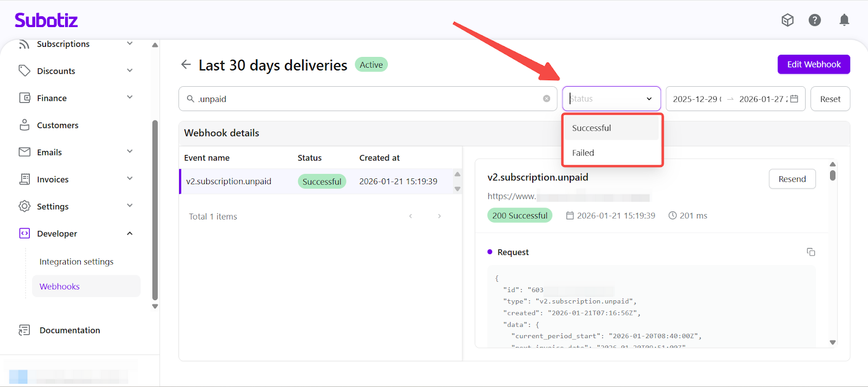
Task: Collapse the Status filter dropdown
Action: pyautogui.click(x=649, y=99)
